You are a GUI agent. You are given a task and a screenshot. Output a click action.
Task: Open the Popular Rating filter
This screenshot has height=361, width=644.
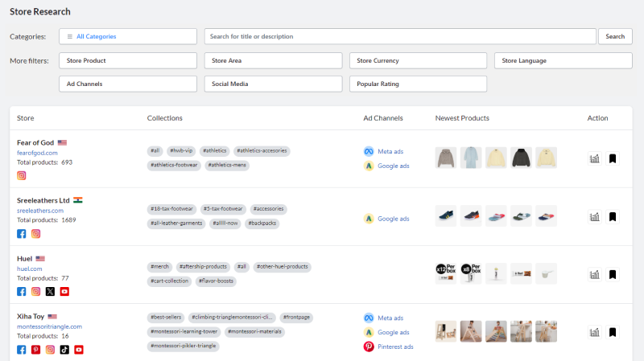click(418, 84)
